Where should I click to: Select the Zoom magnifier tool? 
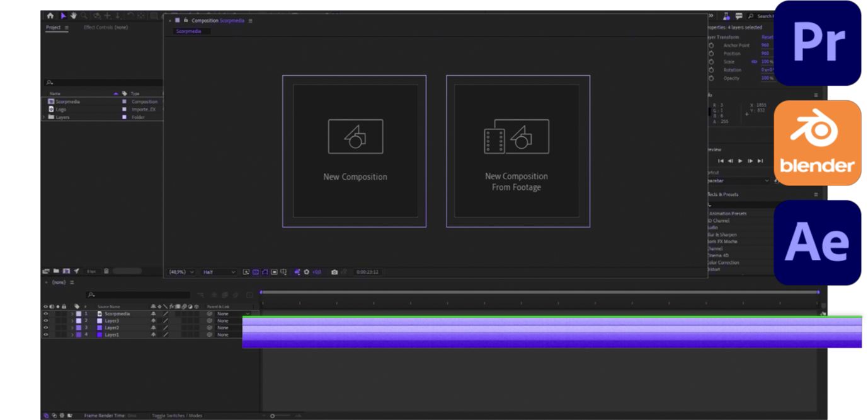[84, 16]
